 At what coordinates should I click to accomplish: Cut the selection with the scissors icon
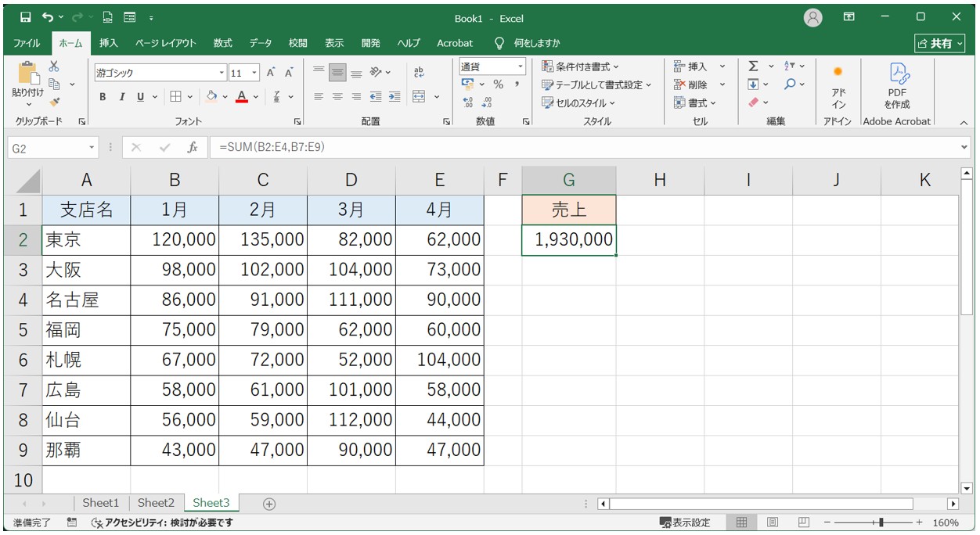point(54,67)
